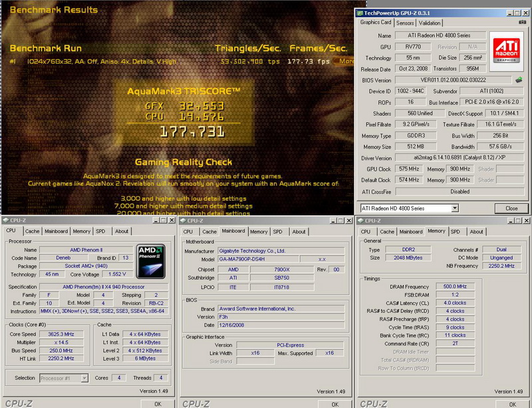Close the CPU-Z Memory window
The image size is (532, 408).
click(526, 221)
